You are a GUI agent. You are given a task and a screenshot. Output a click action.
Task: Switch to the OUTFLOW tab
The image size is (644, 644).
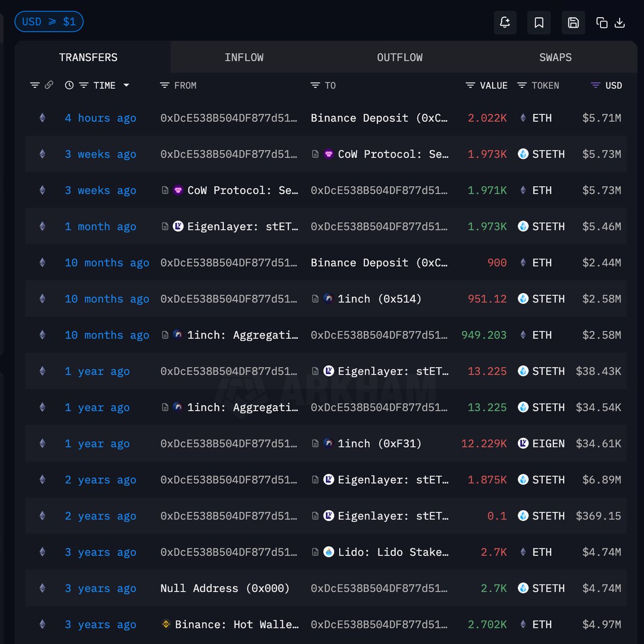pyautogui.click(x=400, y=57)
